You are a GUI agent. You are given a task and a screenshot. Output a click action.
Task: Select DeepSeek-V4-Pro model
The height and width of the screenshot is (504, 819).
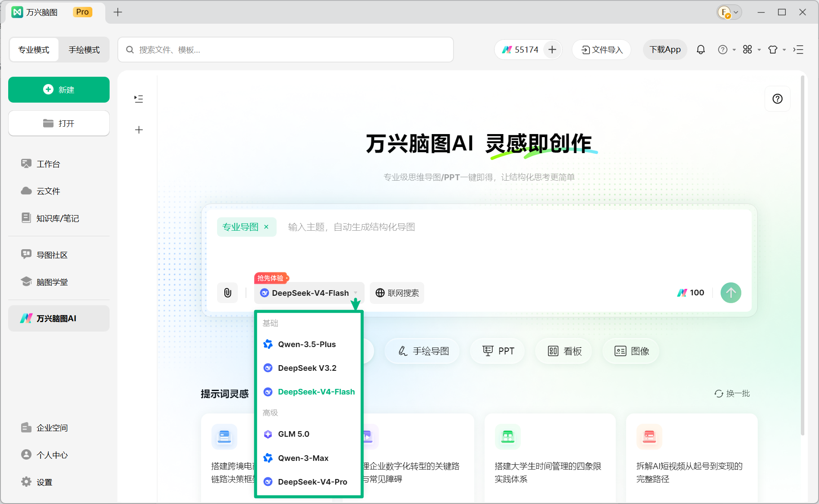tap(309, 482)
